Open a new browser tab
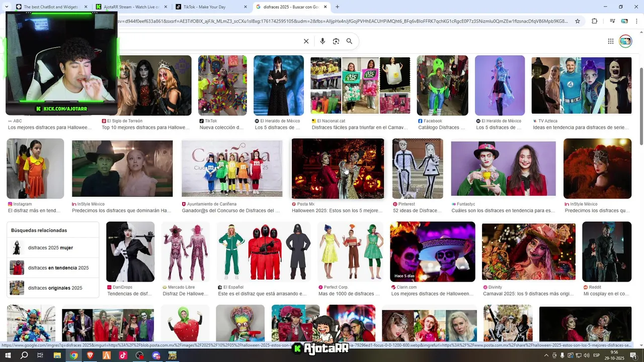 [x=337, y=7]
